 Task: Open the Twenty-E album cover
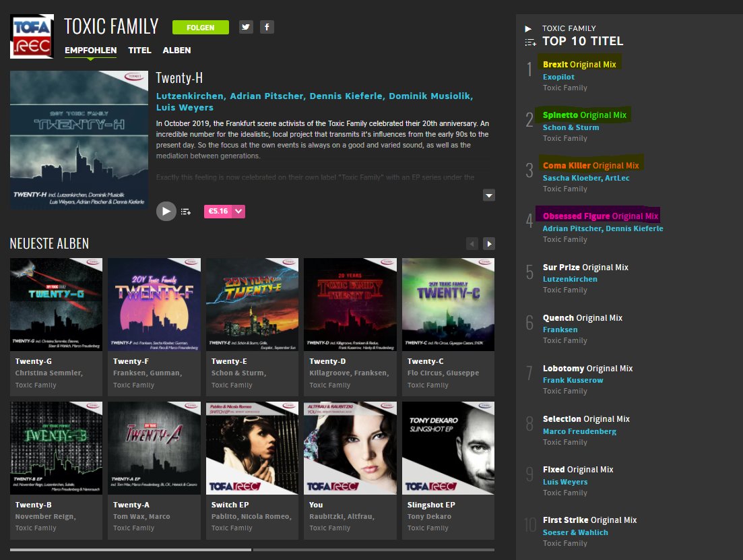[x=252, y=305]
